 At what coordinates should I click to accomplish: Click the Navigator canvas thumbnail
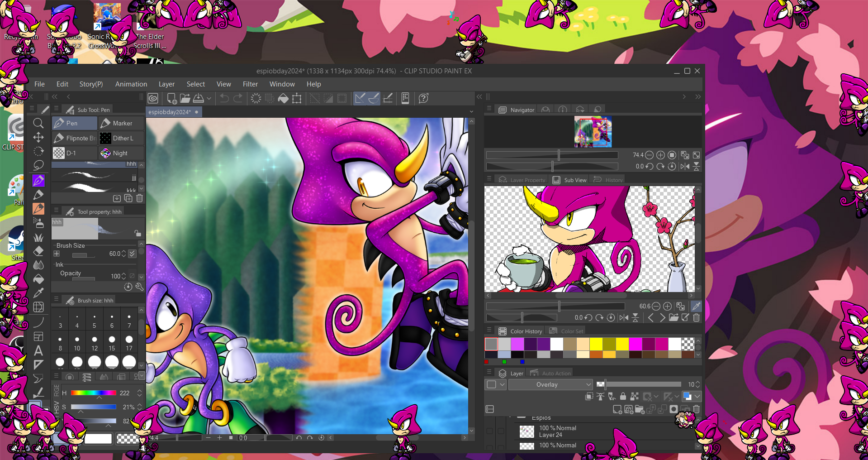(593, 132)
